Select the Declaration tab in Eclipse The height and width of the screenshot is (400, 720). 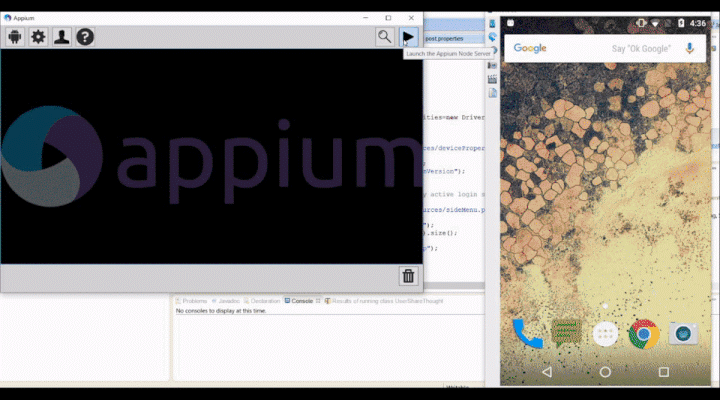262,301
